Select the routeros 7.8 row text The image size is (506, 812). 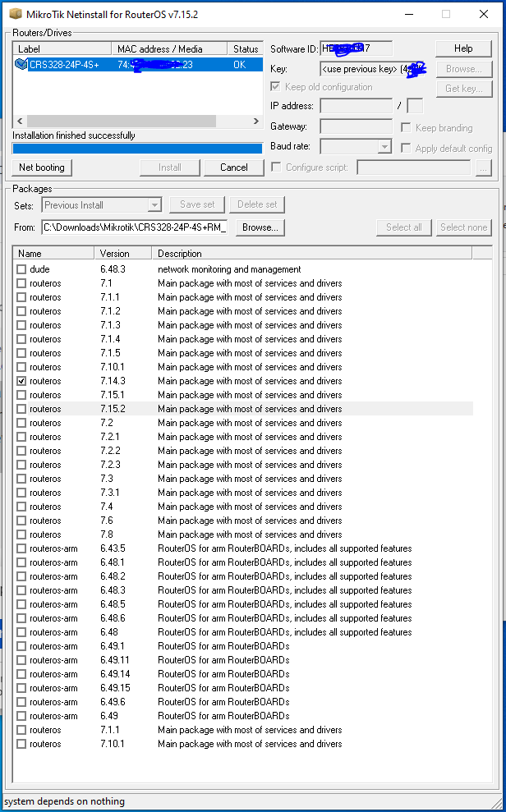pos(45,534)
